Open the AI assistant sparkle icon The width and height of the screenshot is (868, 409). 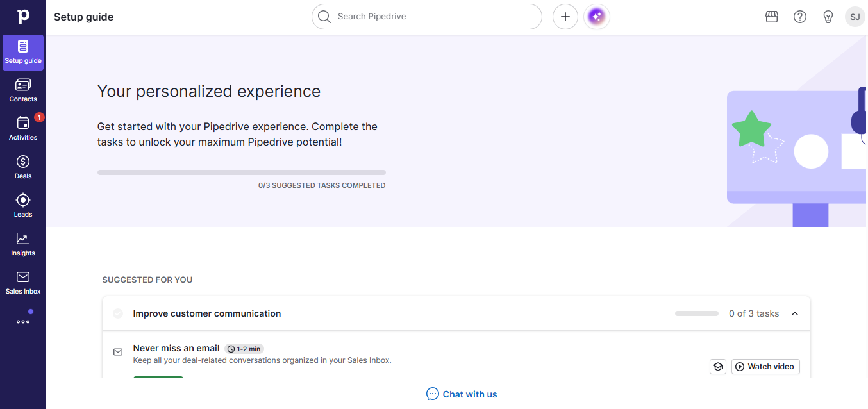[597, 17]
